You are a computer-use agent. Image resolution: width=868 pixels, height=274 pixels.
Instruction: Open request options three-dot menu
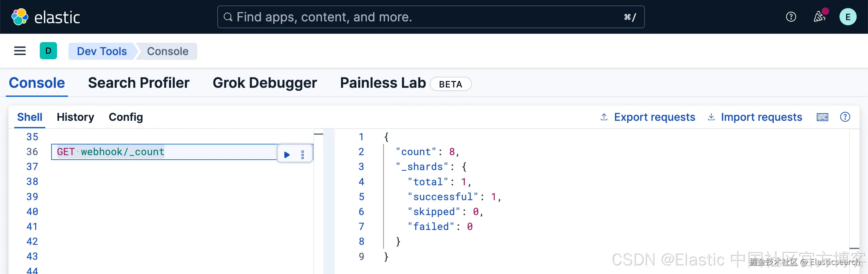click(x=302, y=155)
